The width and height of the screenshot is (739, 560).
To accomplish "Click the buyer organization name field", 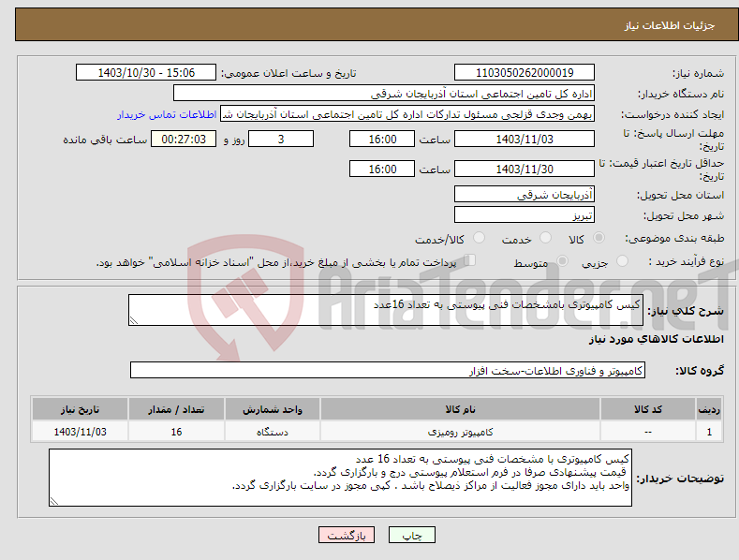I will tap(384, 94).
